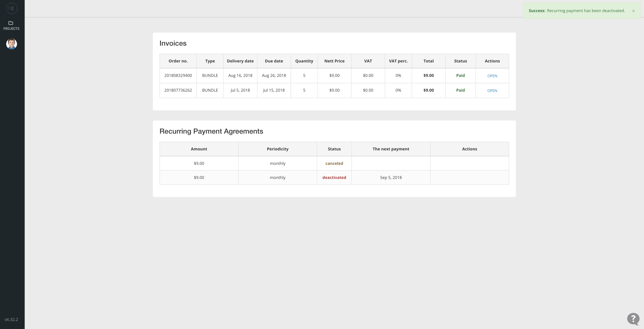This screenshot has height=329, width=644.
Task: Click The next payment column header
Action: tap(391, 149)
